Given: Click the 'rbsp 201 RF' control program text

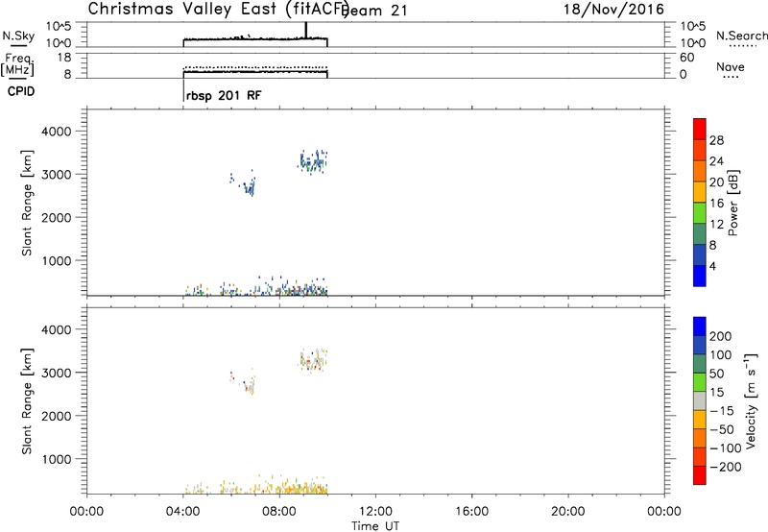Looking at the screenshot, I should [x=224, y=95].
